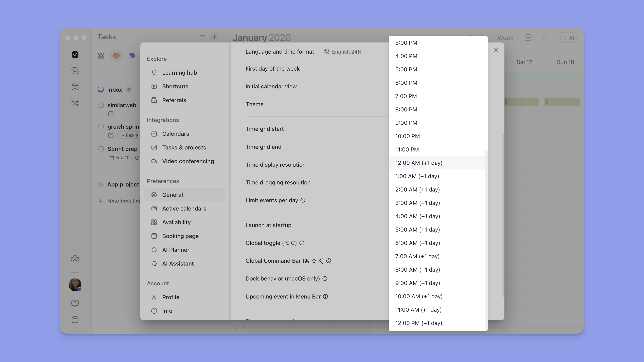Open Calendars integrations settings
This screenshot has width=644, height=362.
(x=185, y=134)
